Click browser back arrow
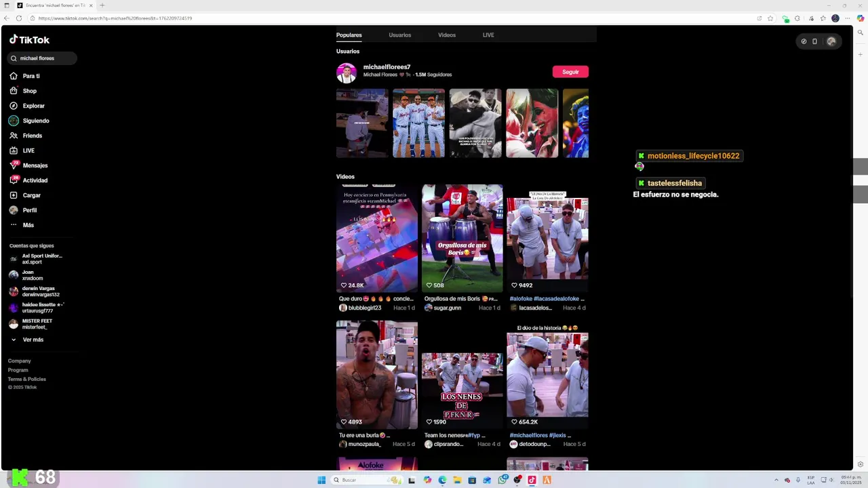 7,18
